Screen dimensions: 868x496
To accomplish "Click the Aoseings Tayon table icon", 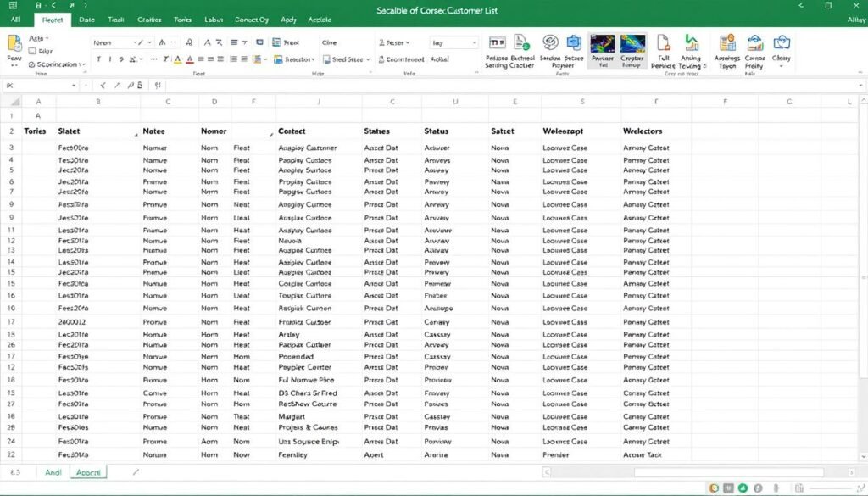I will (x=726, y=44).
